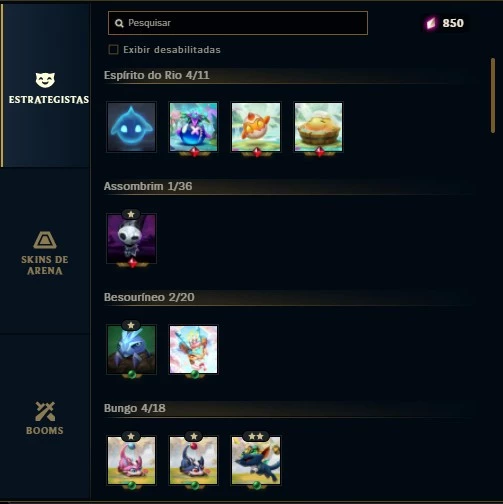Click the search magnifier icon
Image resolution: width=503 pixels, height=504 pixels.
[119, 23]
